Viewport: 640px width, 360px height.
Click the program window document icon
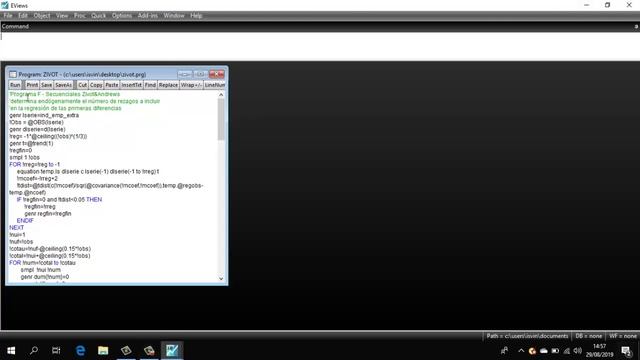point(13,74)
